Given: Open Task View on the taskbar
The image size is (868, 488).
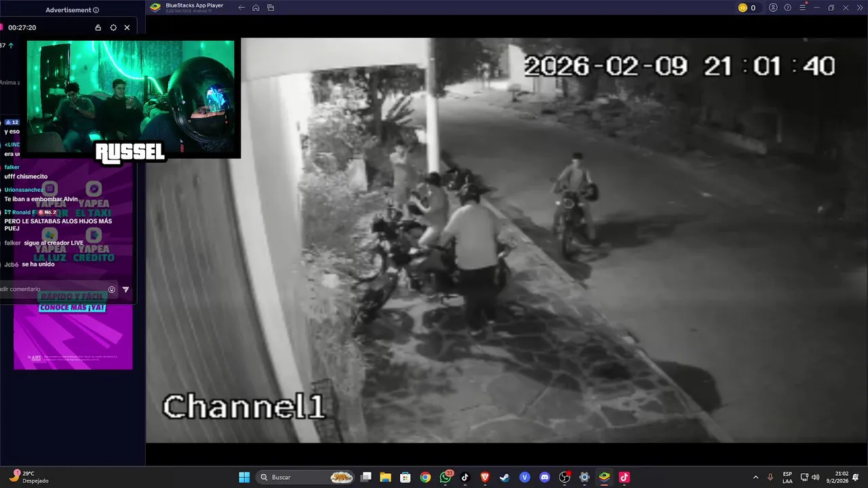Looking at the screenshot, I should (x=366, y=477).
